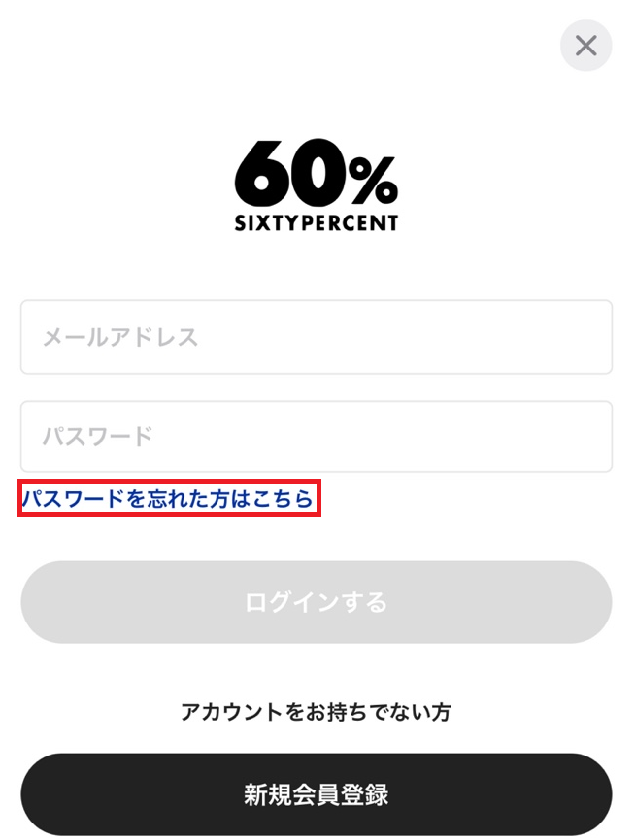The image size is (635, 840).
Task: Dismiss the sign-in screen via the gray circle X
Action: [585, 46]
